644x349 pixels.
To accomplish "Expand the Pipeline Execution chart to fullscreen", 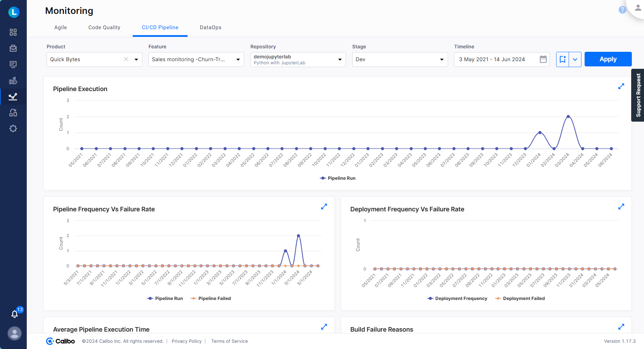I will tap(621, 86).
